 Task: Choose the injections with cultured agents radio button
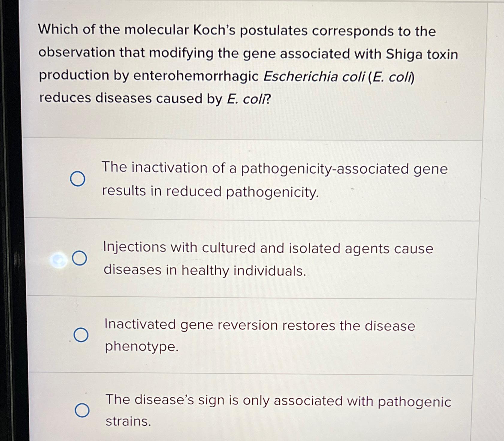[x=80, y=258]
